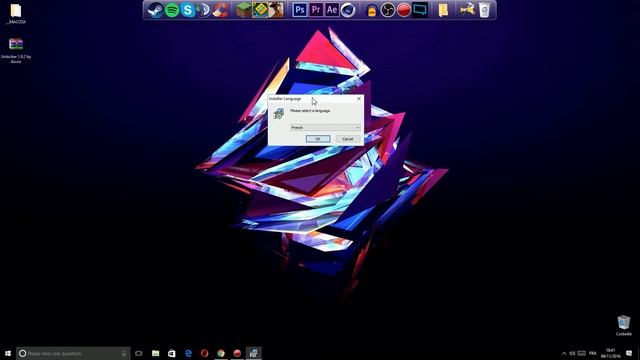Open Steam from the top dock
This screenshot has height=360, width=640.
(x=156, y=10)
